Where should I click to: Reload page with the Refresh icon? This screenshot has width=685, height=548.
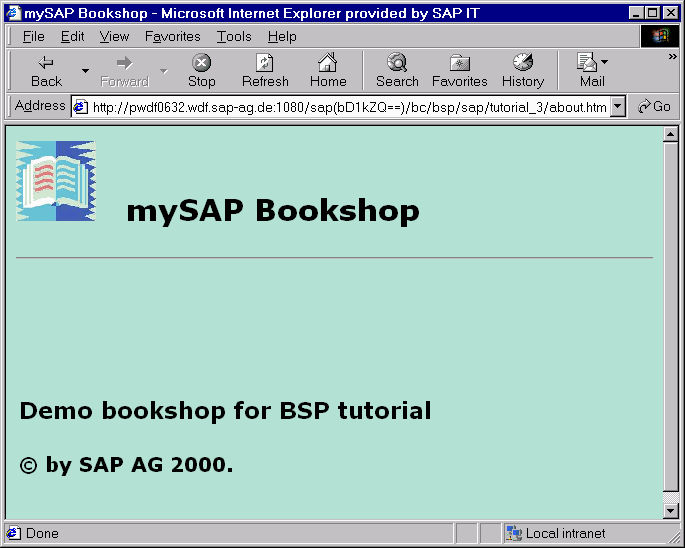265,63
